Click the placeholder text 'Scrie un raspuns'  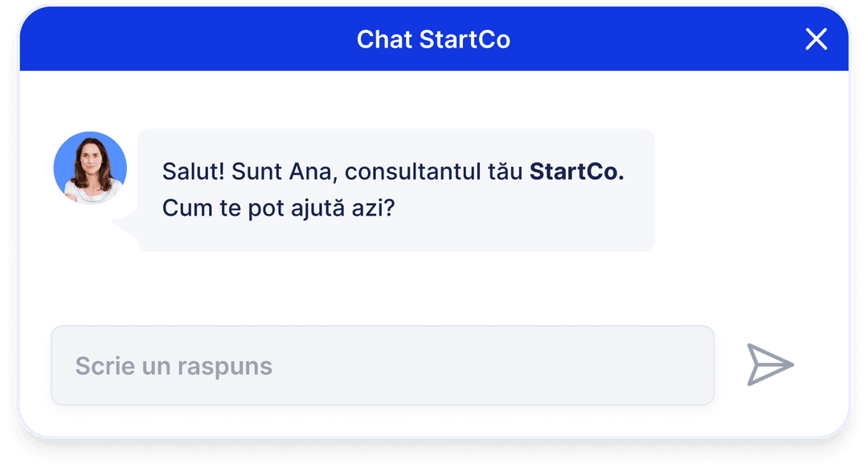tap(174, 367)
